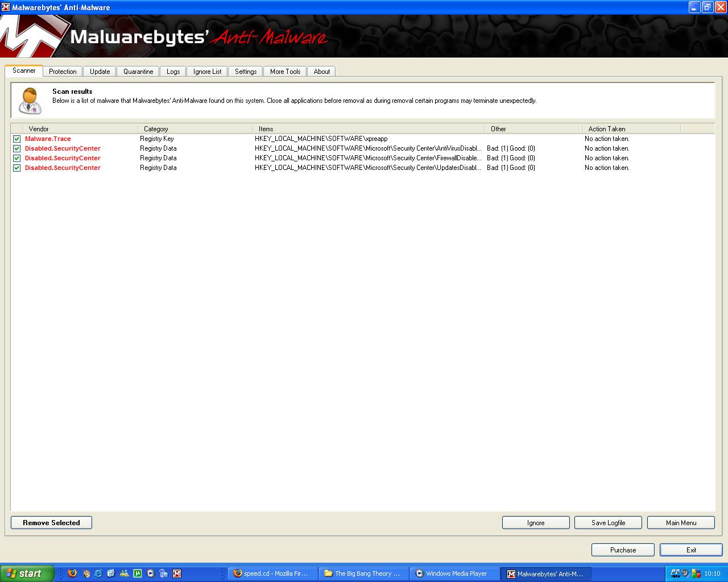Select the AntiVirusDisable registry path
Viewport: 728px width, 582px height.
click(368, 148)
